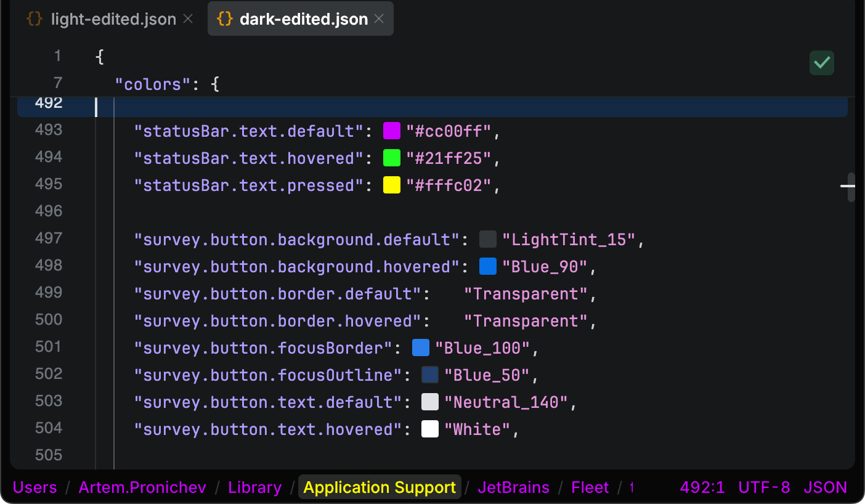This screenshot has height=504, width=865.
Task: Open the JSON language mode selector
Action: 826,487
